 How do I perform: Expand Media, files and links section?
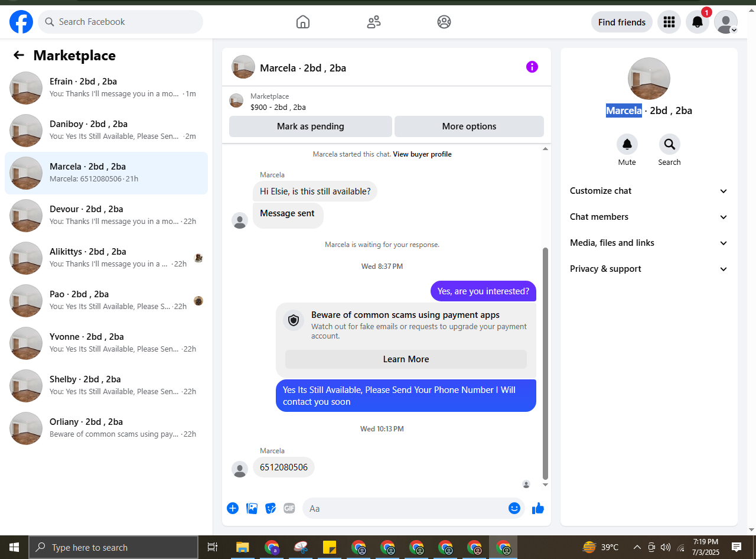pos(649,243)
